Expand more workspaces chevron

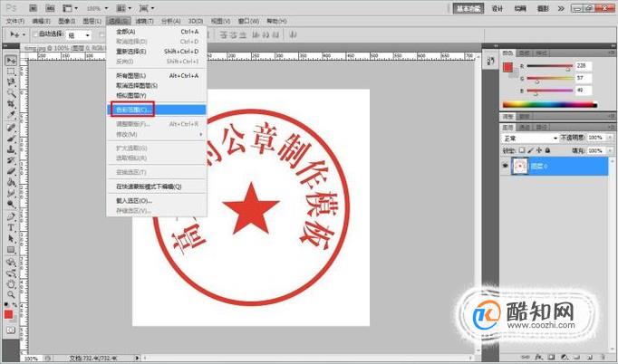click(x=561, y=8)
